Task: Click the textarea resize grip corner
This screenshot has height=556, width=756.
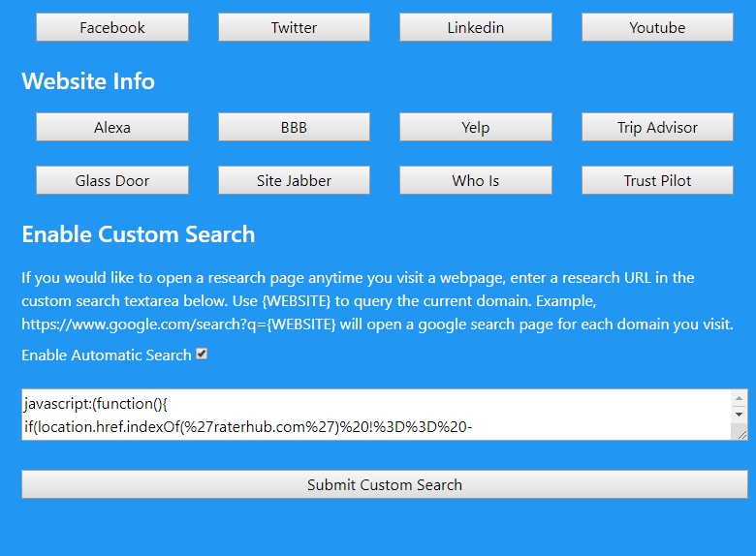Action: [741, 435]
